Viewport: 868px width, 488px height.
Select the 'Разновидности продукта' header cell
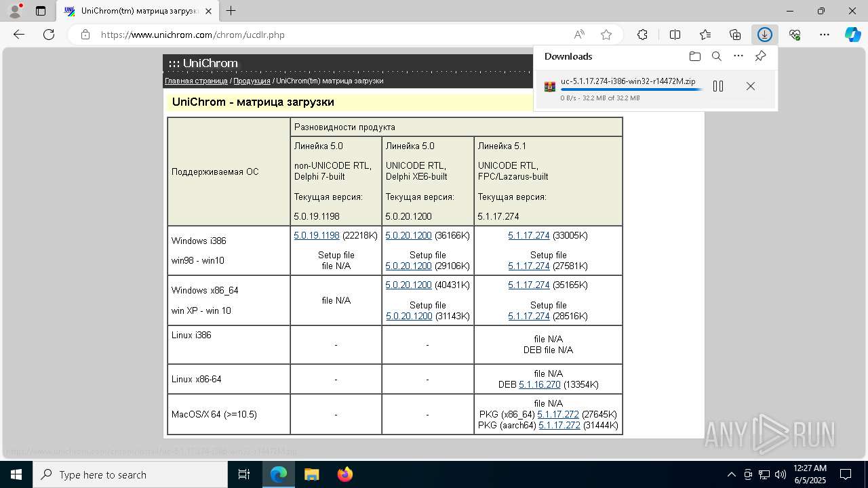click(x=456, y=127)
